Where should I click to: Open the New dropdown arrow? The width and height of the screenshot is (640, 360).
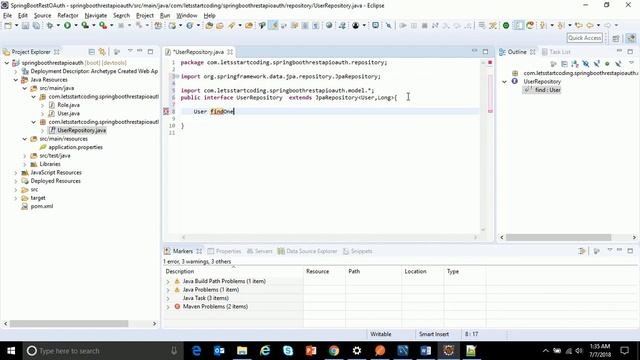[16, 25]
